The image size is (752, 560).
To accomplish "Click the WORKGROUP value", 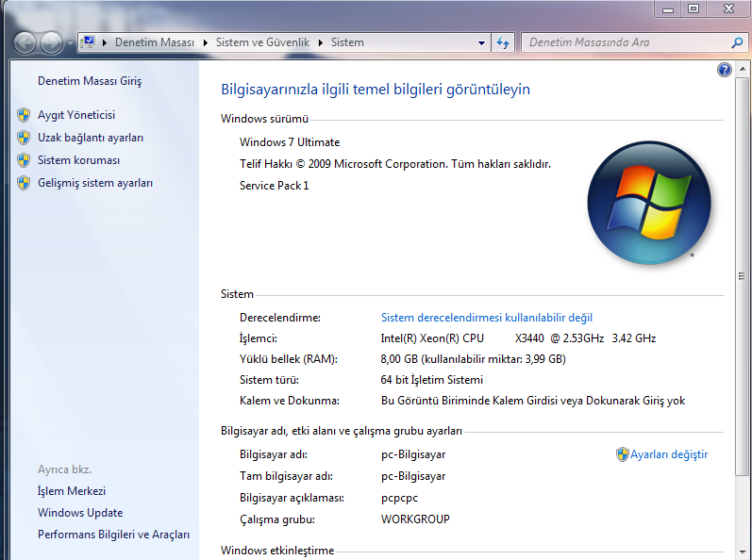I will pyautogui.click(x=415, y=519).
